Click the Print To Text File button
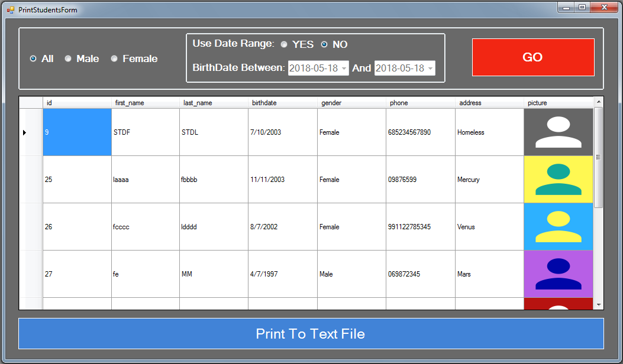 (x=311, y=333)
